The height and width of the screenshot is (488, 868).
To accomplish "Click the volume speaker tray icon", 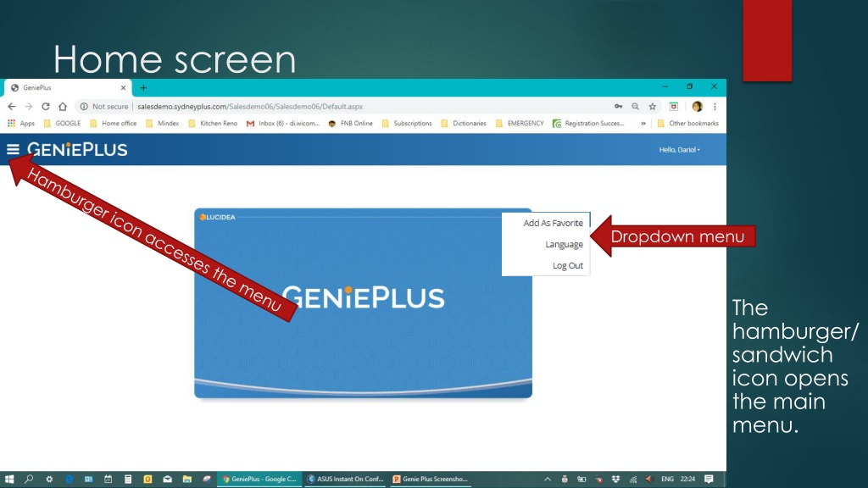I will tap(649, 480).
